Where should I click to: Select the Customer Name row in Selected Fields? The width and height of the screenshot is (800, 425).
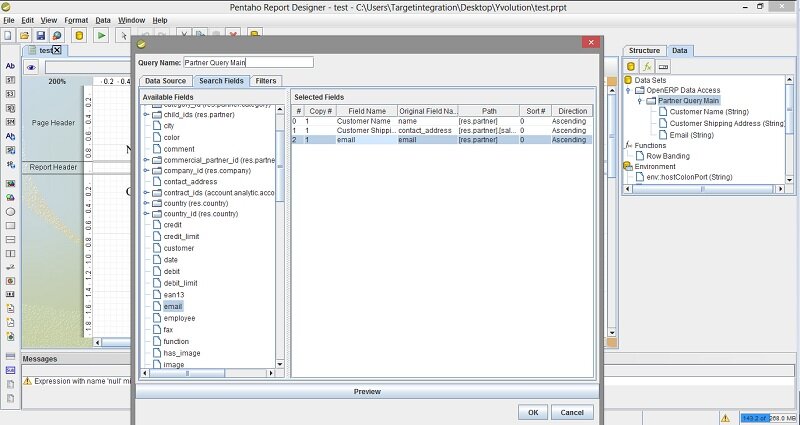click(x=442, y=121)
